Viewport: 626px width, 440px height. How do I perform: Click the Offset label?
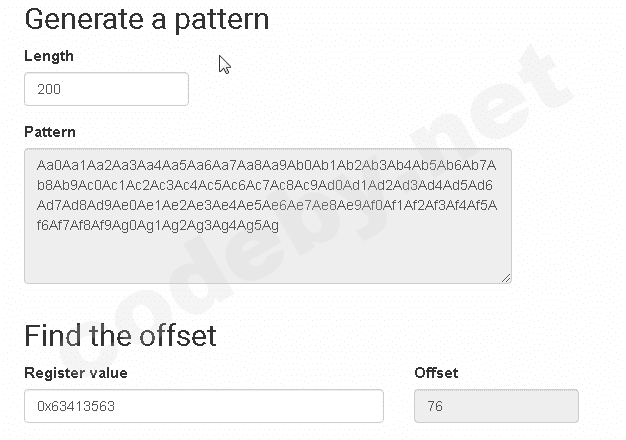click(436, 373)
